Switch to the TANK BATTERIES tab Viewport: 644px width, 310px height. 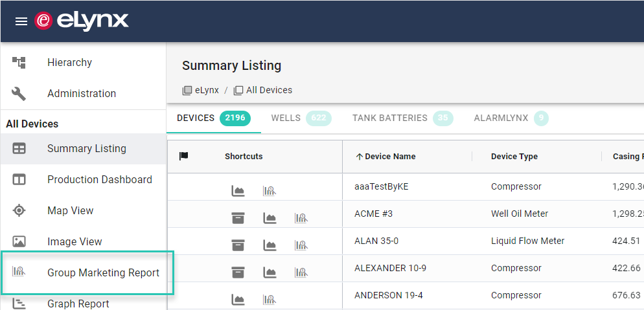coord(402,118)
